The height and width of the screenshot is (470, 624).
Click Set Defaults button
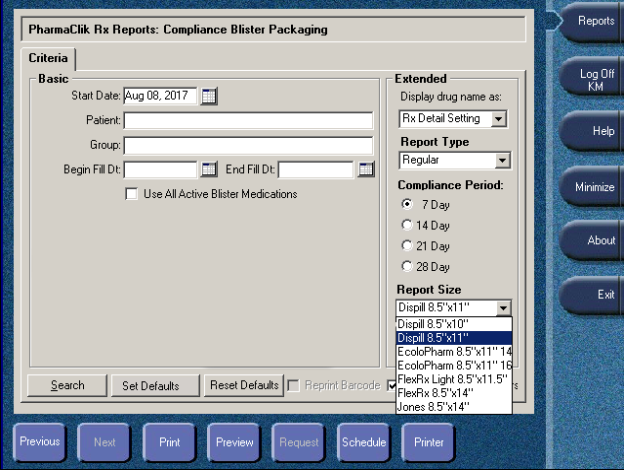pyautogui.click(x=155, y=385)
